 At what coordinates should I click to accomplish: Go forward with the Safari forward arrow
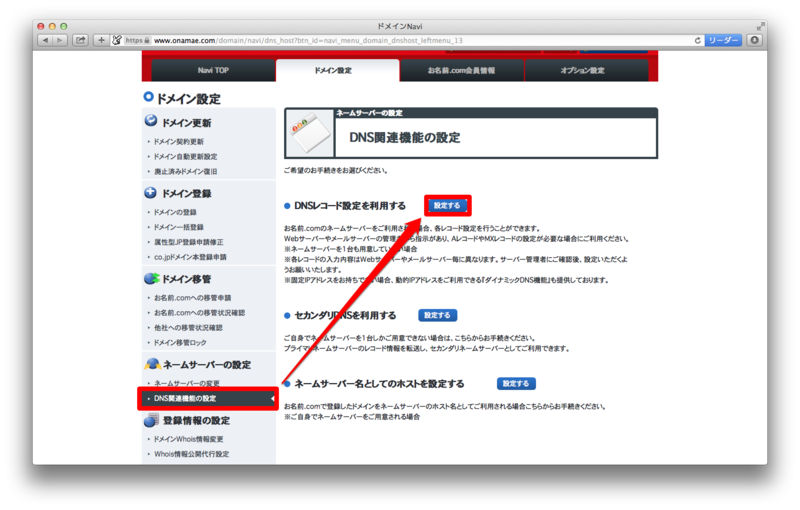pos(60,40)
